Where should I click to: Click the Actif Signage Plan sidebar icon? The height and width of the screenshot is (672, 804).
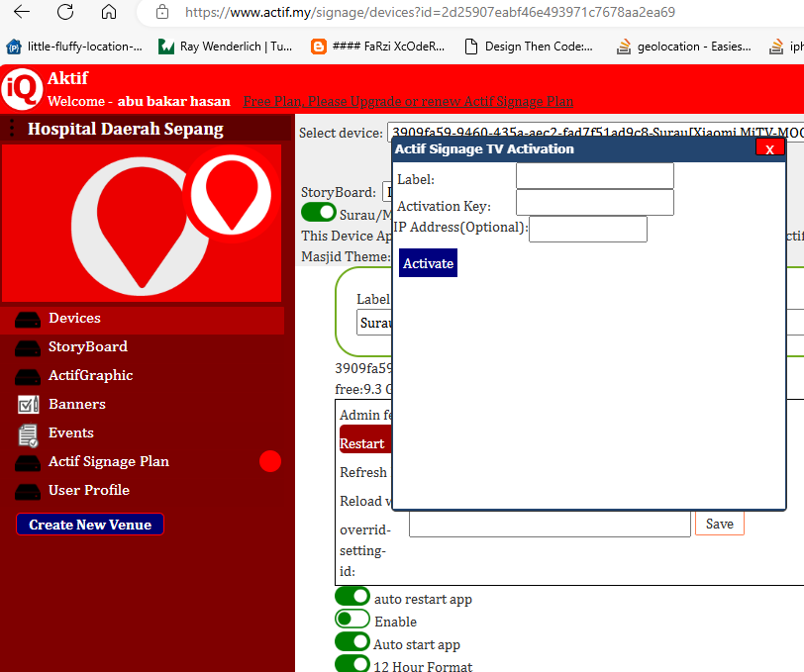[28, 463]
